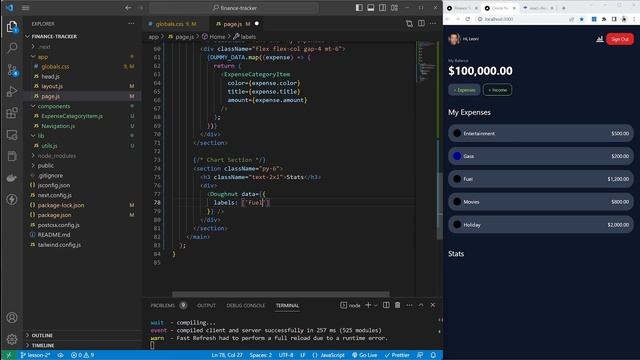
Task: Expand the TIMELINE section
Action: tap(43, 345)
